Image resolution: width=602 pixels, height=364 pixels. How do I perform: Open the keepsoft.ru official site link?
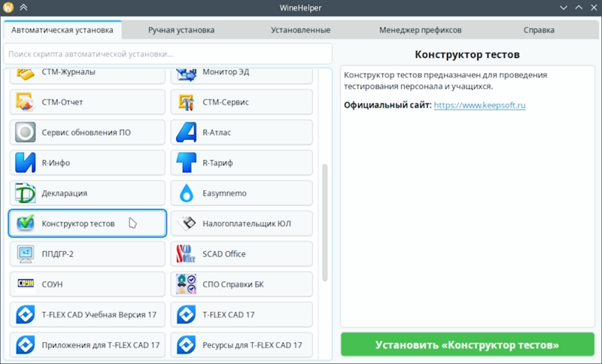click(479, 105)
